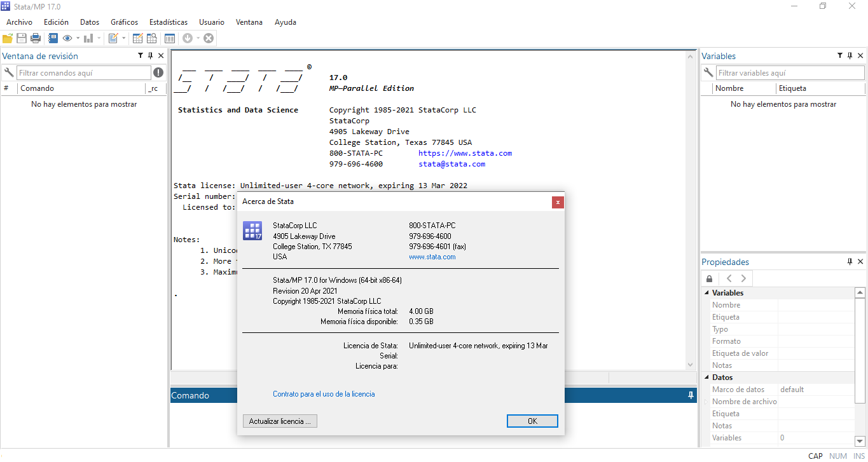Click next arrow in Propiedades
The image size is (868, 462).
pyautogui.click(x=743, y=278)
